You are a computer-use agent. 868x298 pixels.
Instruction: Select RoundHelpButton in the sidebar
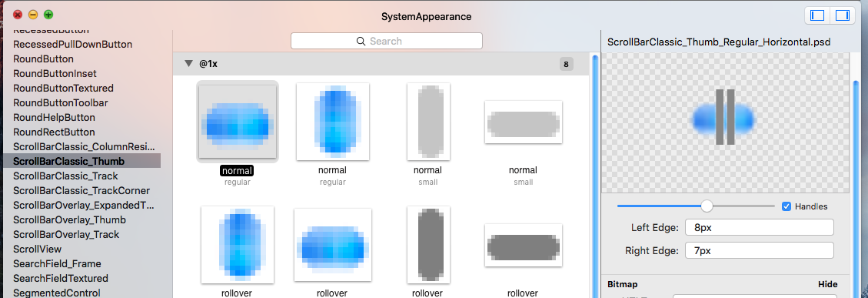54,118
